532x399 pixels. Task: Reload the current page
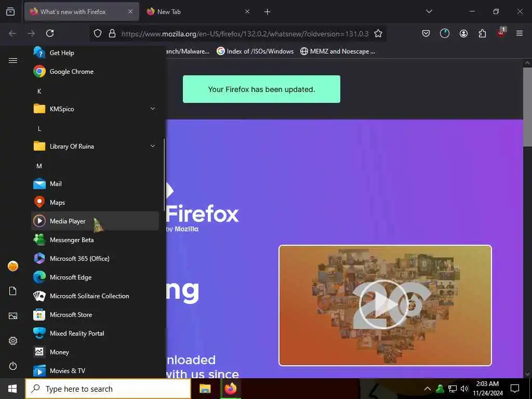point(50,33)
